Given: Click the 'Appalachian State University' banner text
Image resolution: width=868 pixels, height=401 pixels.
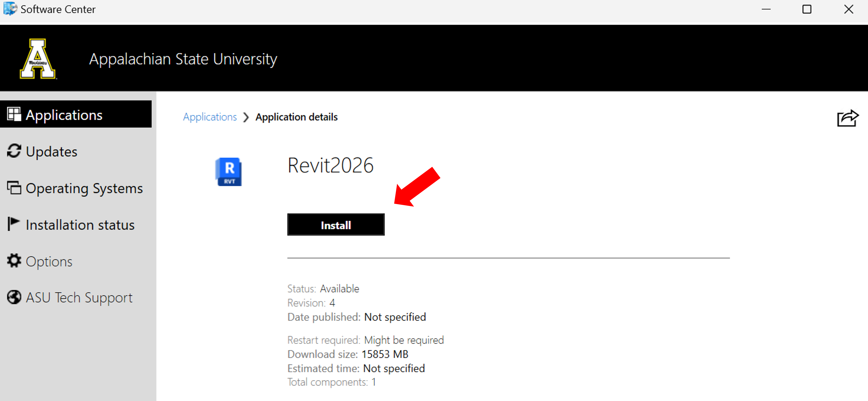Looking at the screenshot, I should (183, 59).
